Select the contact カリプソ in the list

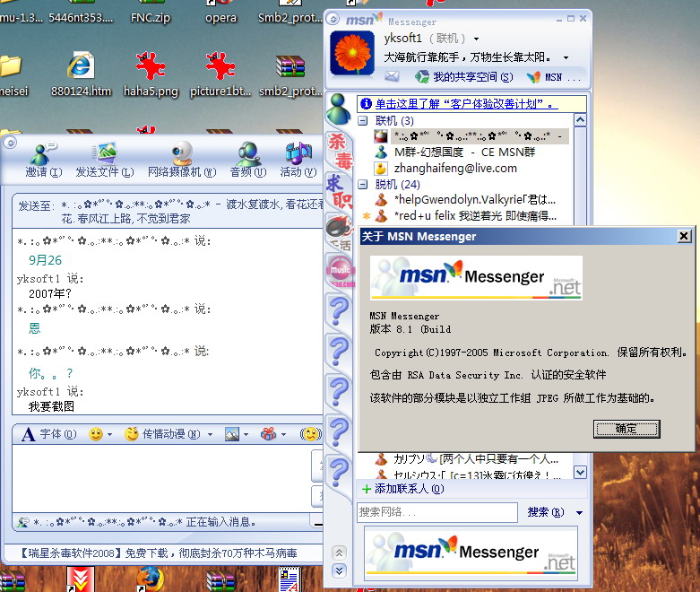(x=467, y=459)
